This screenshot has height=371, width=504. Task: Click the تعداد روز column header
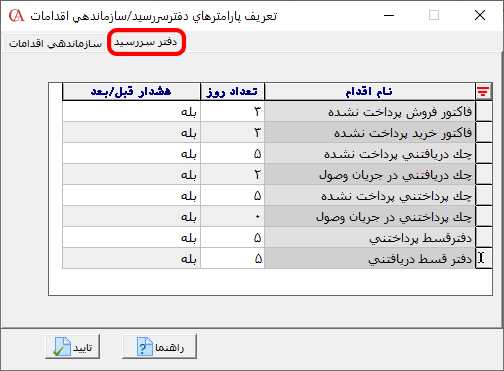click(x=232, y=91)
